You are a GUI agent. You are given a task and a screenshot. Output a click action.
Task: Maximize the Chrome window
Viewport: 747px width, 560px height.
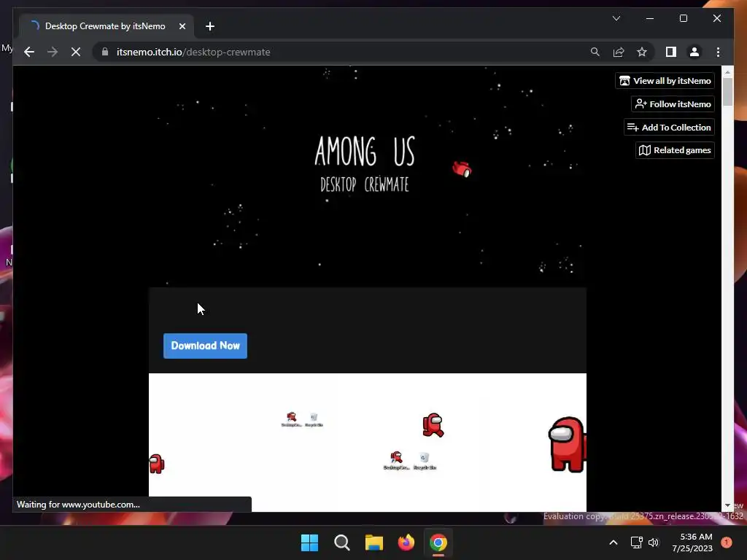683,18
